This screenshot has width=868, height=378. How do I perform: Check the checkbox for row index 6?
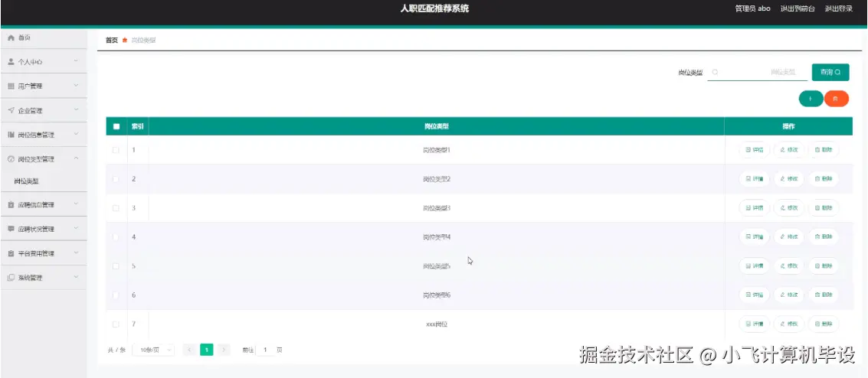[116, 295]
